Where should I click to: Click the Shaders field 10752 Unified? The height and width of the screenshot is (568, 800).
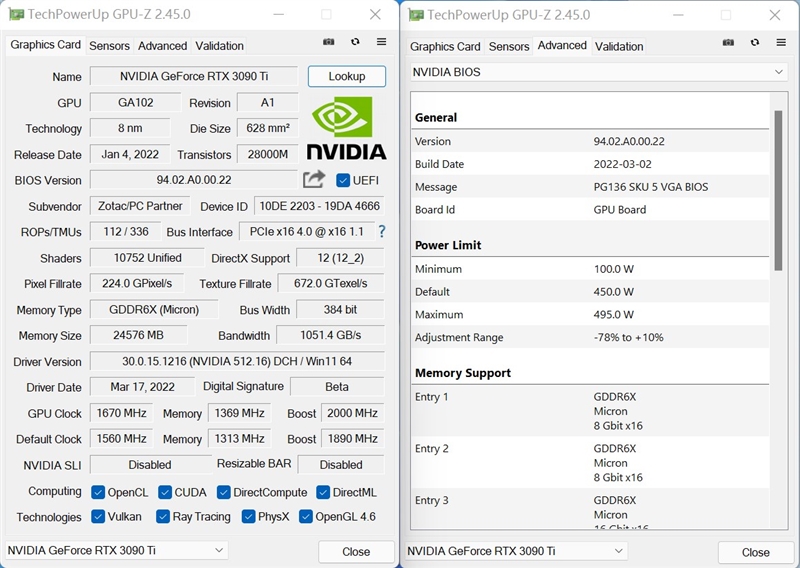[x=147, y=258]
